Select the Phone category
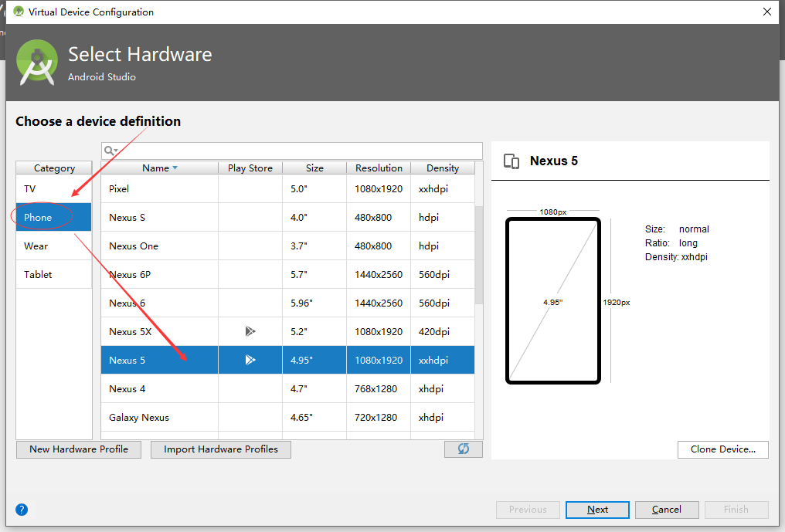The width and height of the screenshot is (785, 532). 53,217
